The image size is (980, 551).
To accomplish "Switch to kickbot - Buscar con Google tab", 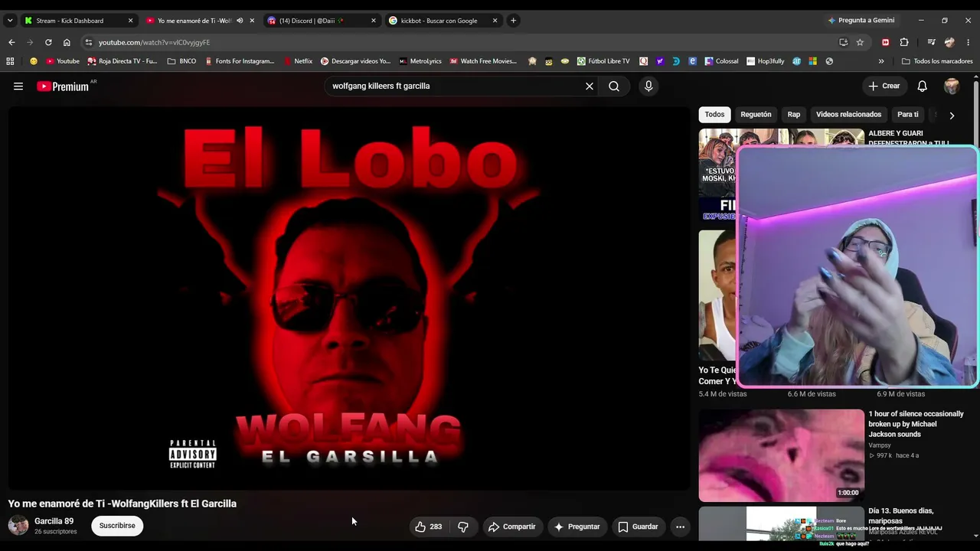I will click(443, 21).
